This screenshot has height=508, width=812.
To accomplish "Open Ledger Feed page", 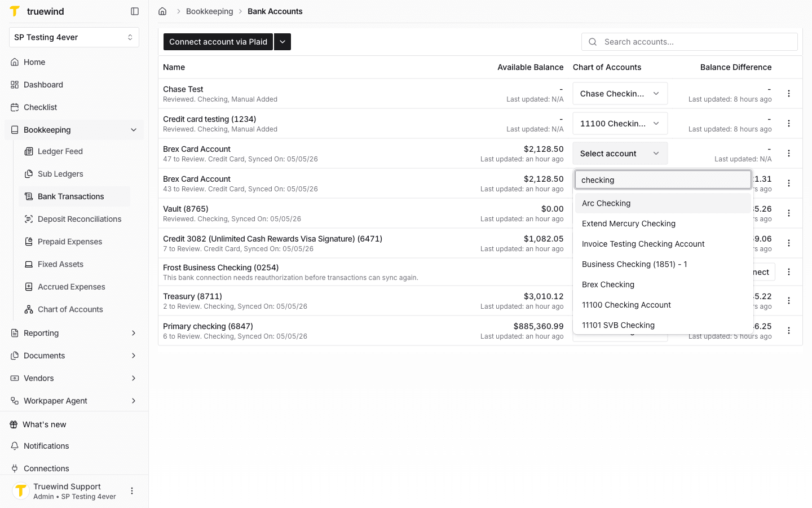I will pyautogui.click(x=74, y=151).
